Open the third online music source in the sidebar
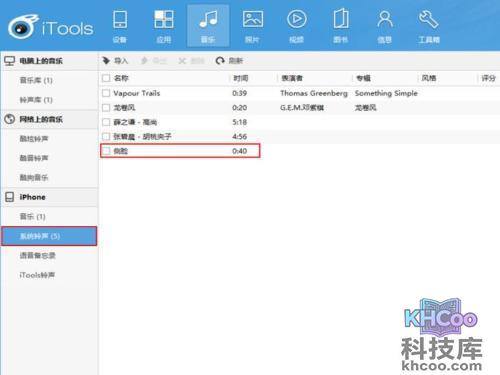Image resolution: width=500 pixels, height=375 pixels. point(34,177)
